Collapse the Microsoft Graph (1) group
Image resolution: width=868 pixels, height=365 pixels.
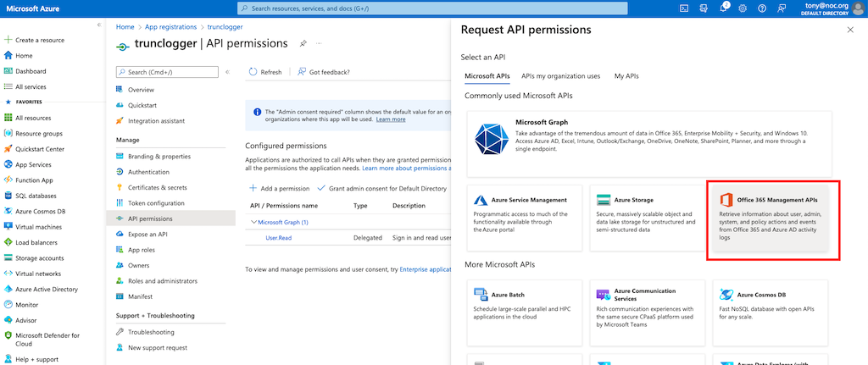[x=254, y=223]
